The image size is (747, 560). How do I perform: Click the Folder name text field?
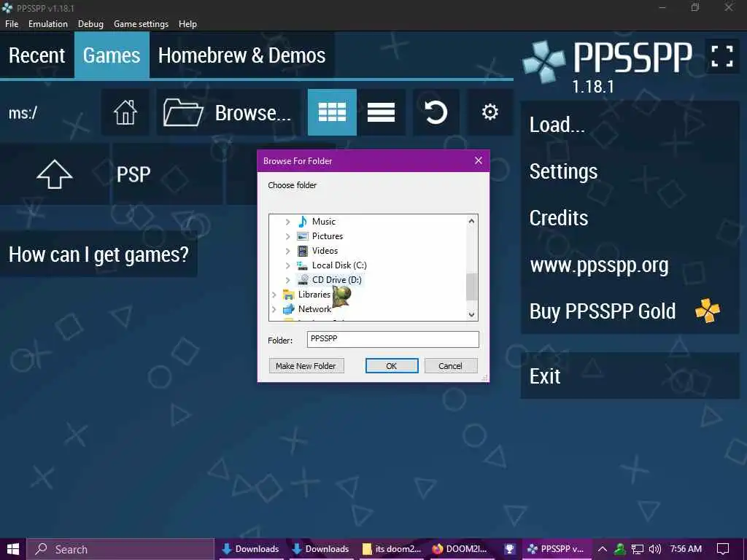coord(392,339)
